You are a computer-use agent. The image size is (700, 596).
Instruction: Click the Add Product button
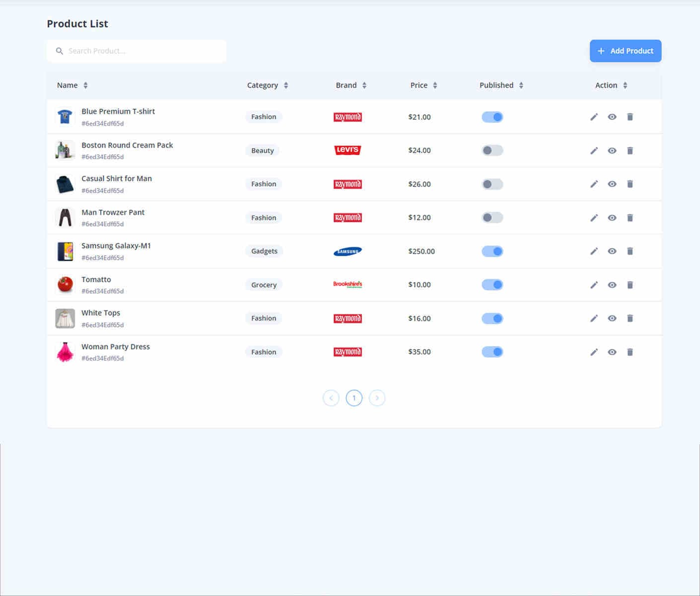pyautogui.click(x=625, y=51)
